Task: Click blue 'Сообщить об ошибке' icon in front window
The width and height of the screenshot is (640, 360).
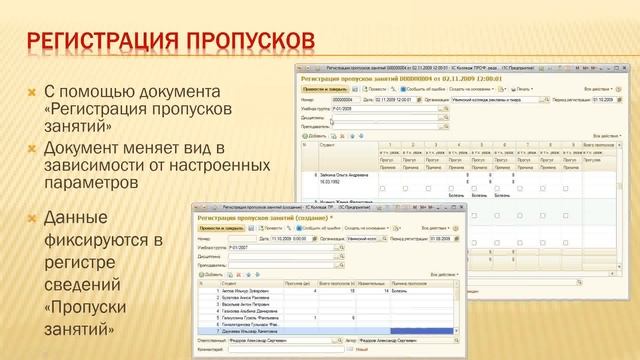Action: click(x=299, y=228)
